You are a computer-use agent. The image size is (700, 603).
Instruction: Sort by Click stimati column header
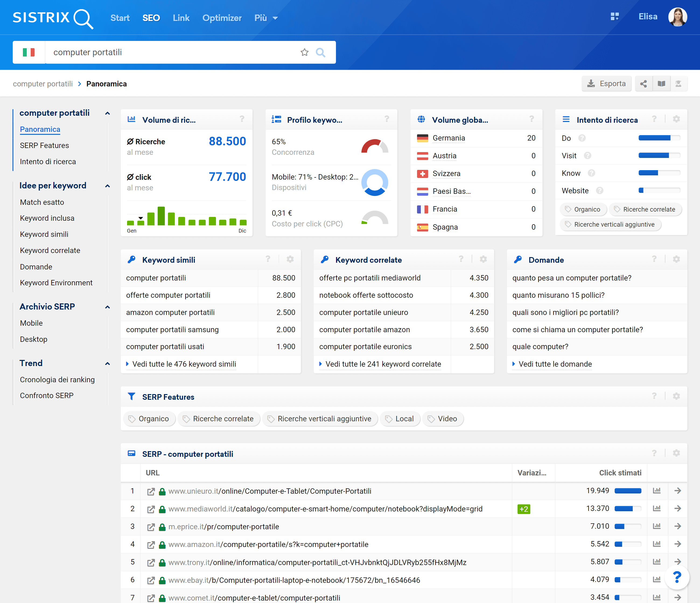(x=620, y=473)
